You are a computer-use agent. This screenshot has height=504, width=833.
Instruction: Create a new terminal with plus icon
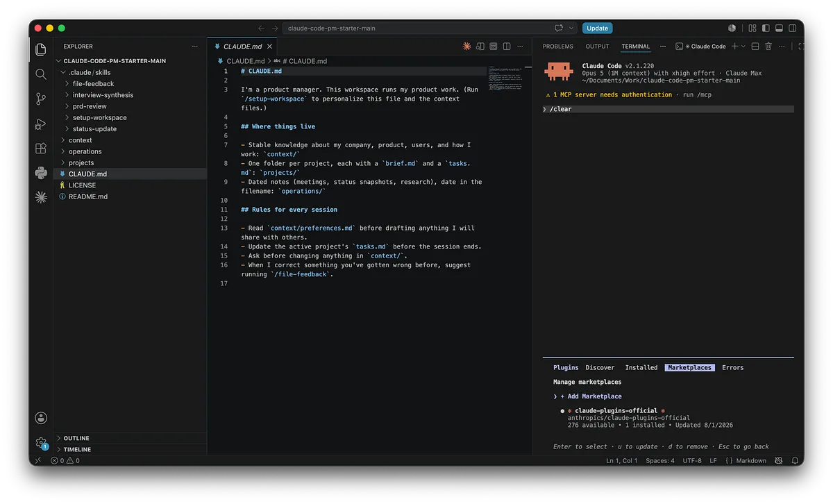735,47
